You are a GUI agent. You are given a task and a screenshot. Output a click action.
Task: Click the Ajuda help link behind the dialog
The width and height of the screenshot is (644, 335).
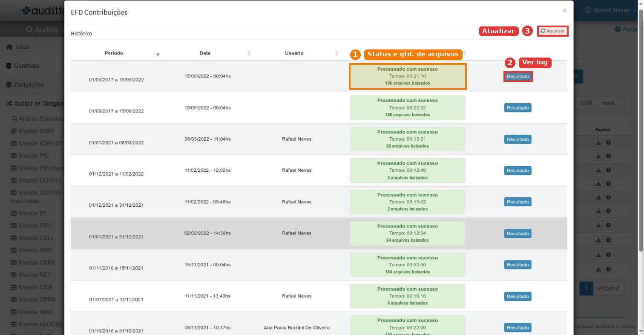pos(626,29)
